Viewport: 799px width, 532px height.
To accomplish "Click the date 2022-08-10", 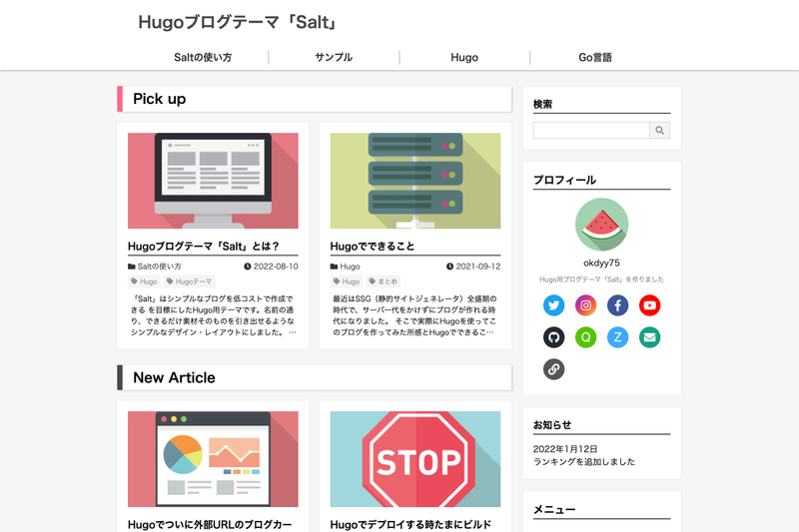I will (x=271, y=266).
